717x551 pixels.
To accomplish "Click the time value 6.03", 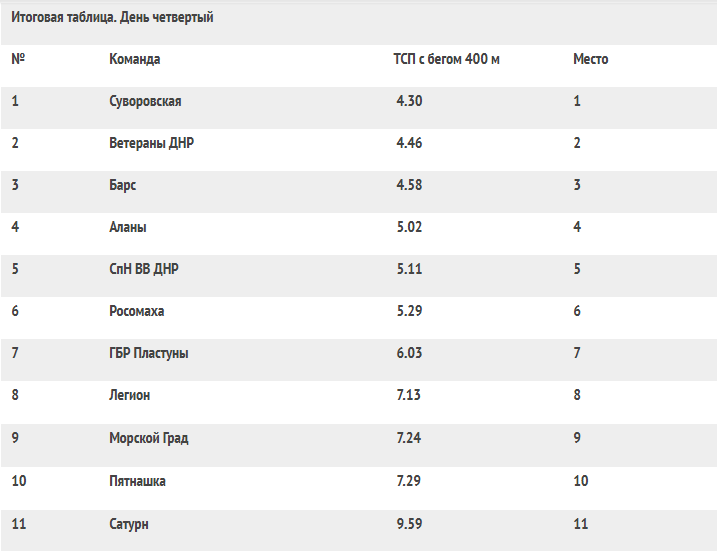I will tap(409, 353).
